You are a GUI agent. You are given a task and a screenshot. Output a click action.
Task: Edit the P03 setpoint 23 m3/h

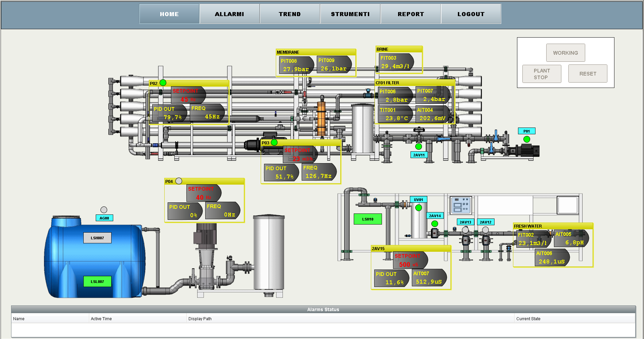click(300, 155)
